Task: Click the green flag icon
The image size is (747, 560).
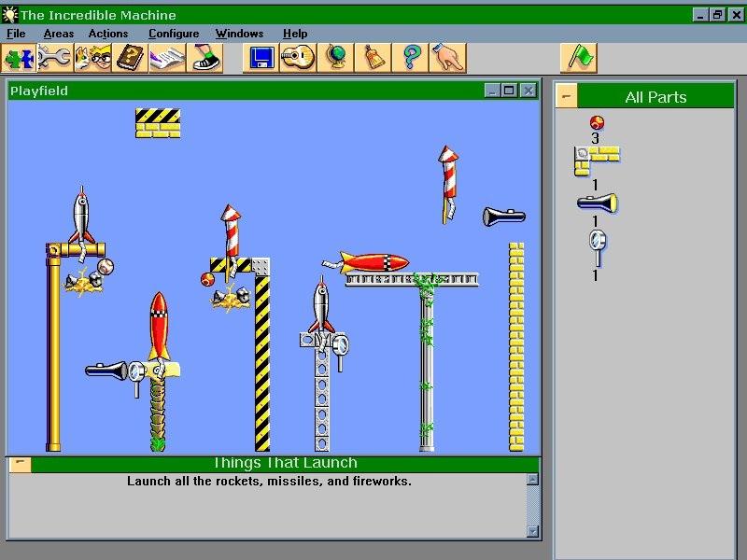Action: (579, 58)
